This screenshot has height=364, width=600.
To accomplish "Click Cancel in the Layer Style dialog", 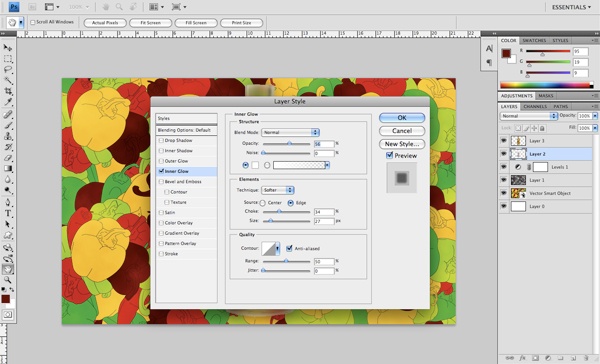I will click(x=402, y=131).
